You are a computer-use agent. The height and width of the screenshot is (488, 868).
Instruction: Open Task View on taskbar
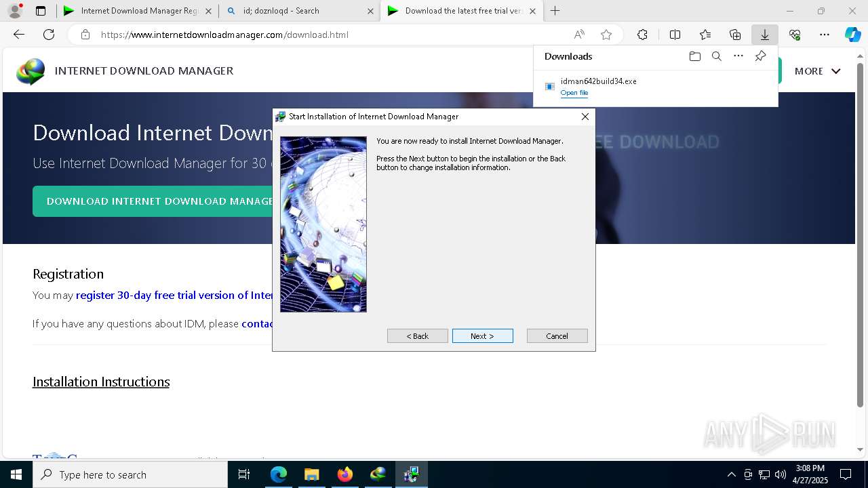point(244,474)
